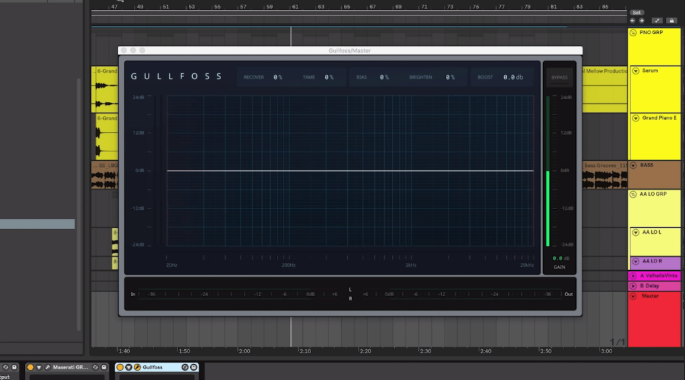Select the BASS track header
This screenshot has width=685, height=380.
pyautogui.click(x=654, y=175)
